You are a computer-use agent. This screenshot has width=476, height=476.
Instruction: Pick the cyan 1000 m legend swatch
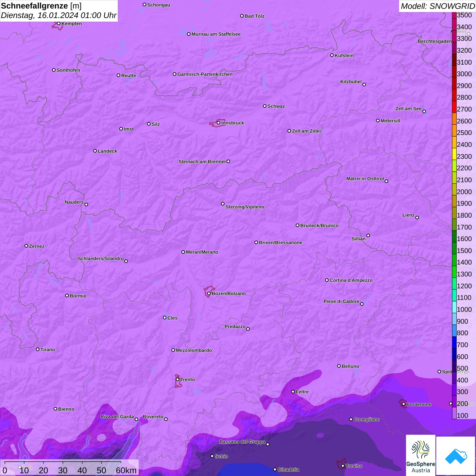(x=454, y=307)
